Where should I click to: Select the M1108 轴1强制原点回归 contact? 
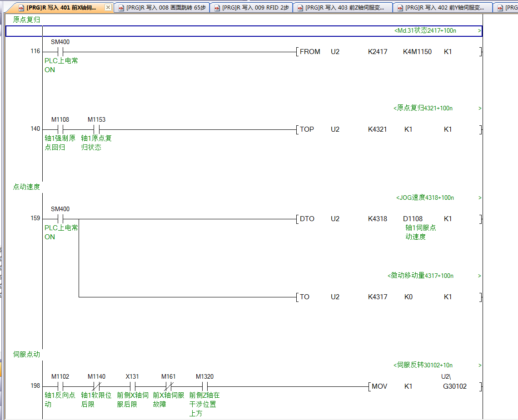60,129
